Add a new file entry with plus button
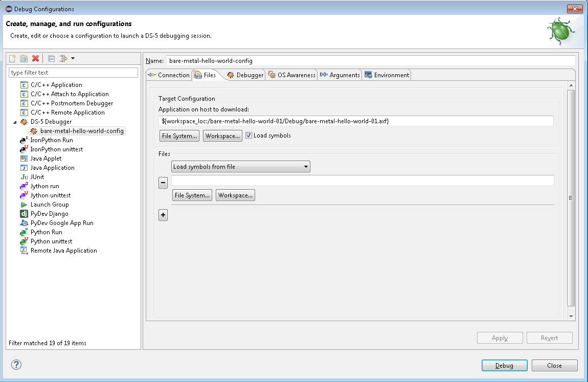The image size is (588, 382). pyautogui.click(x=163, y=215)
